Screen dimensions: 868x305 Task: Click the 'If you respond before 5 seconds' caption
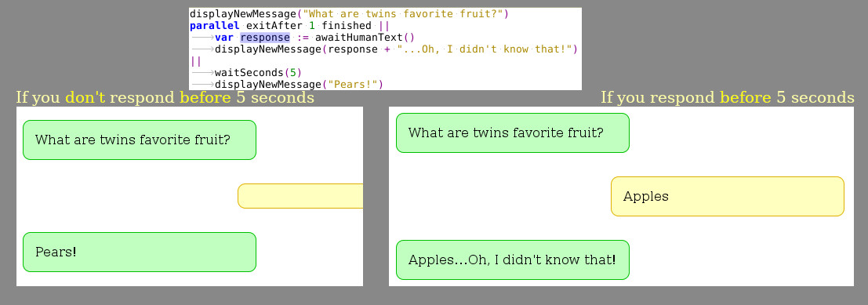(x=728, y=98)
